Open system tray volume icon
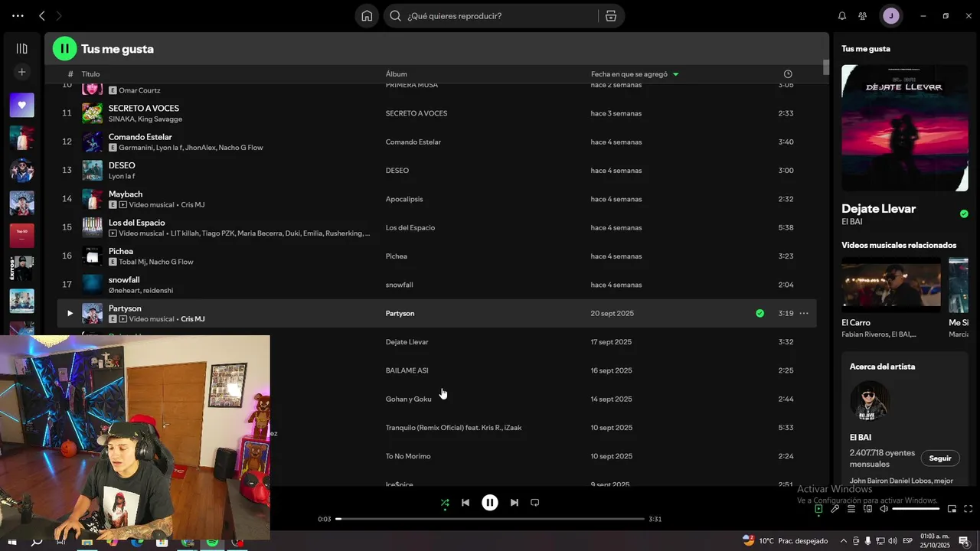The width and height of the screenshot is (980, 551). (892, 541)
